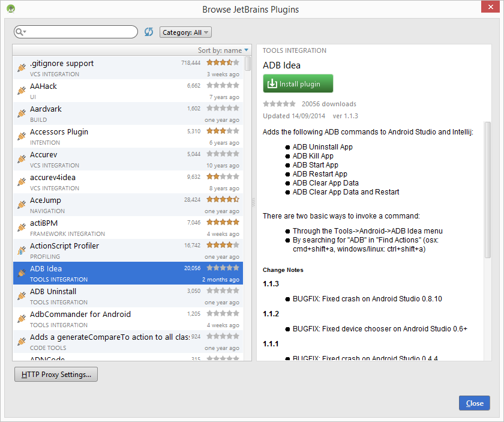
Task: Click the search magnifier icon
Action: click(x=20, y=32)
